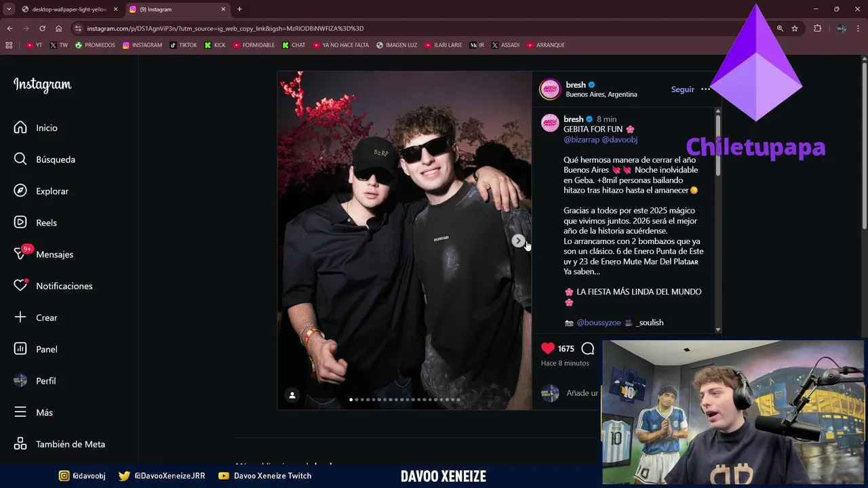868x488 pixels.
Task: Open Chrome three-dot menu
Action: click(x=859, y=28)
